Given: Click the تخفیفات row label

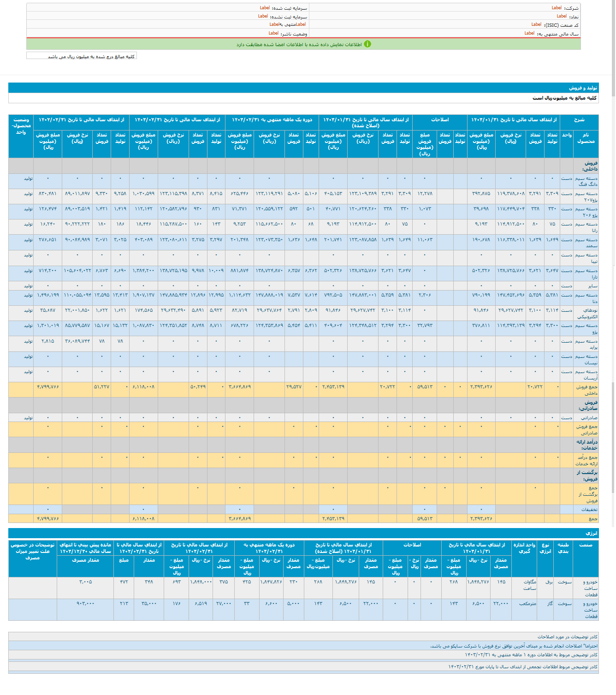Looking at the screenshot, I should [589, 510].
